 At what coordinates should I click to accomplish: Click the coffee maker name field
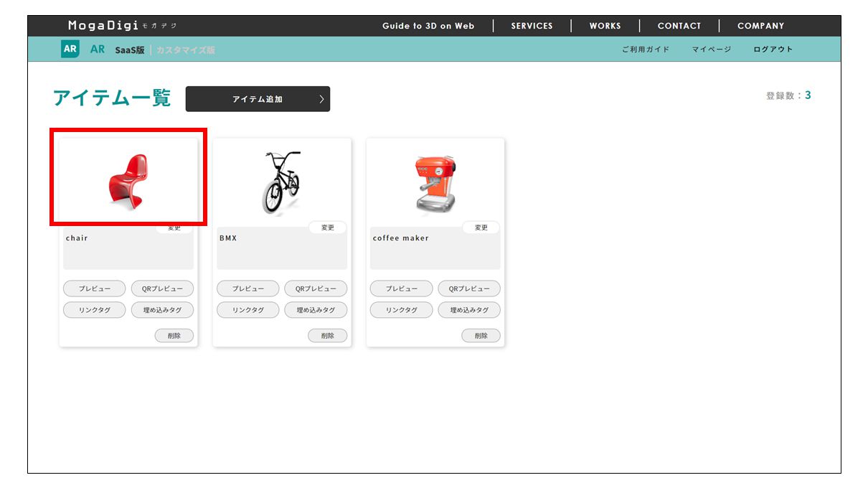tap(435, 248)
